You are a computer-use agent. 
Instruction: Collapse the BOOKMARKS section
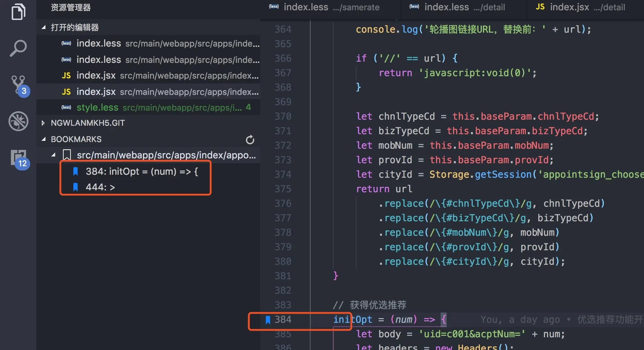point(44,139)
